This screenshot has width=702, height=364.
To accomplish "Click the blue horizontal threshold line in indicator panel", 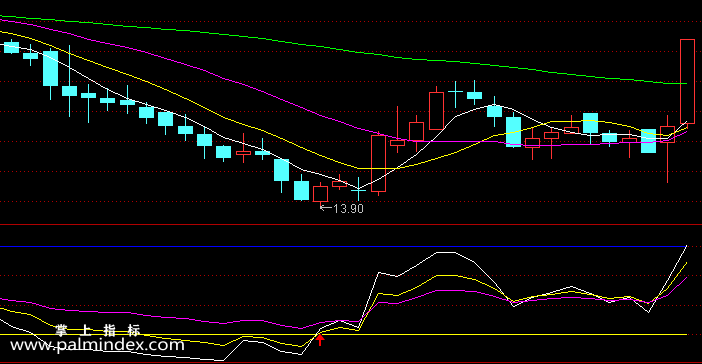I will [343, 246].
